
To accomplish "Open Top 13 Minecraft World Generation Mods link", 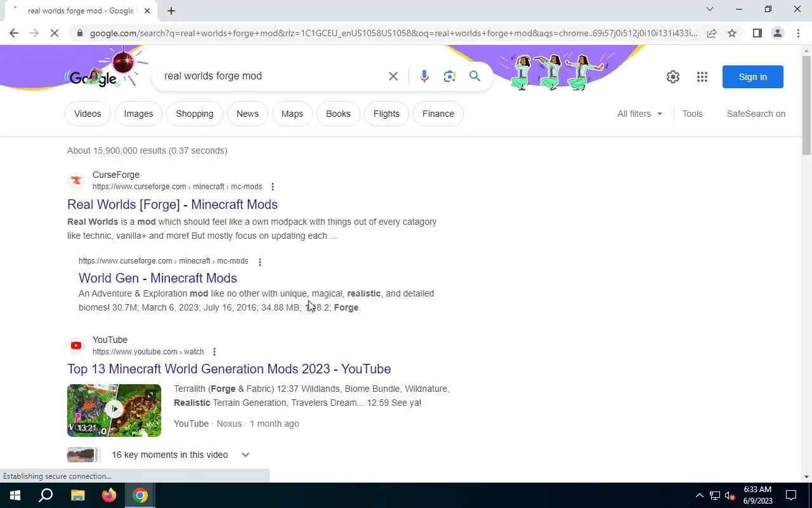I will tap(229, 369).
